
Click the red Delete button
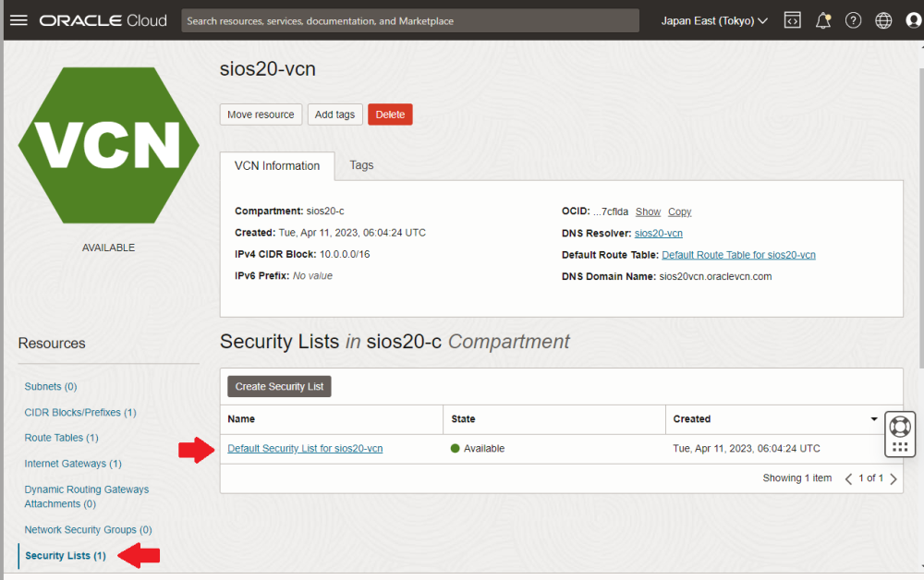coord(390,115)
